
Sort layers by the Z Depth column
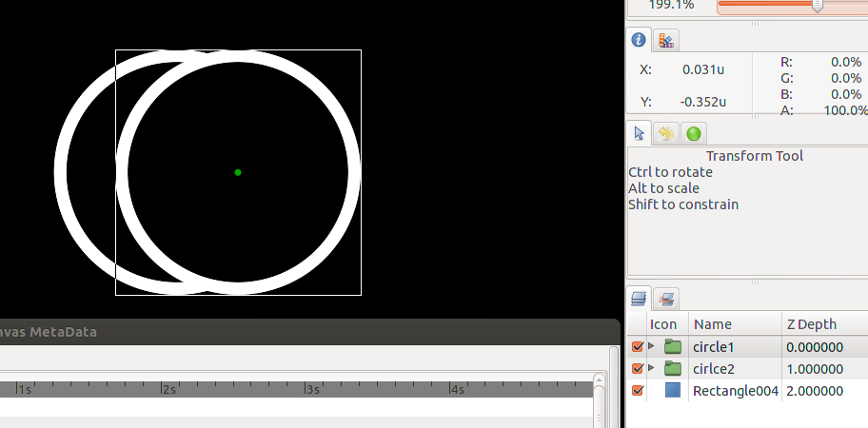point(825,324)
